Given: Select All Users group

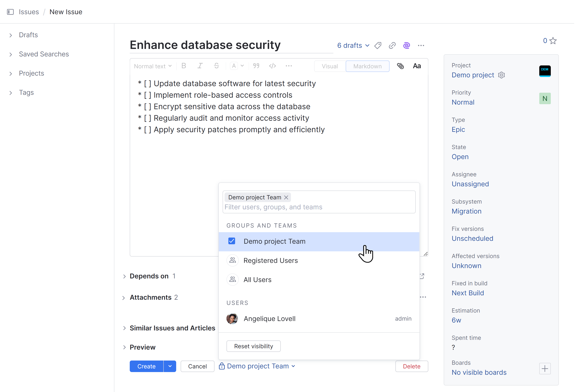Looking at the screenshot, I should click(x=257, y=280).
